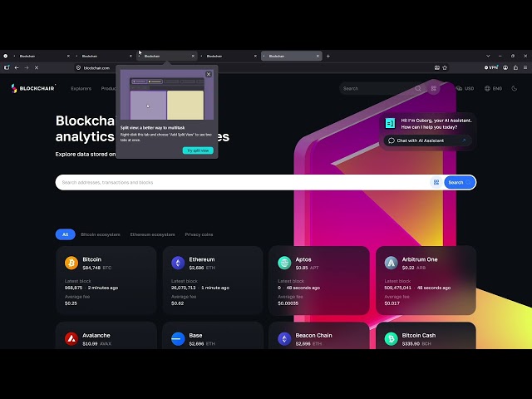Change currency via USD selector
532x399 pixels.
465,89
